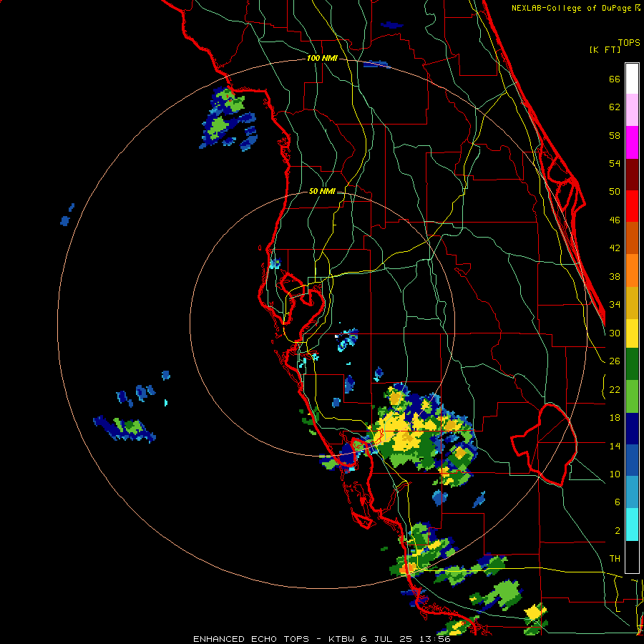The image size is (644, 644).
Task: Click the navy 22 kft legend swatch
Action: (x=632, y=429)
